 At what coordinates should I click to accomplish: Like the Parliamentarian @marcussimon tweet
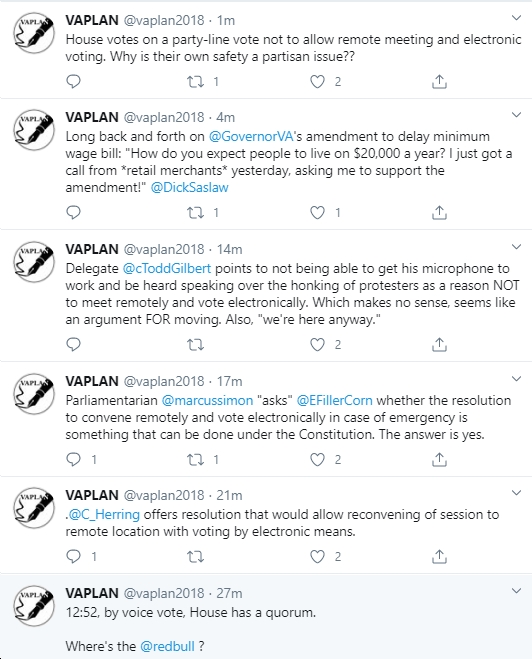tap(317, 459)
